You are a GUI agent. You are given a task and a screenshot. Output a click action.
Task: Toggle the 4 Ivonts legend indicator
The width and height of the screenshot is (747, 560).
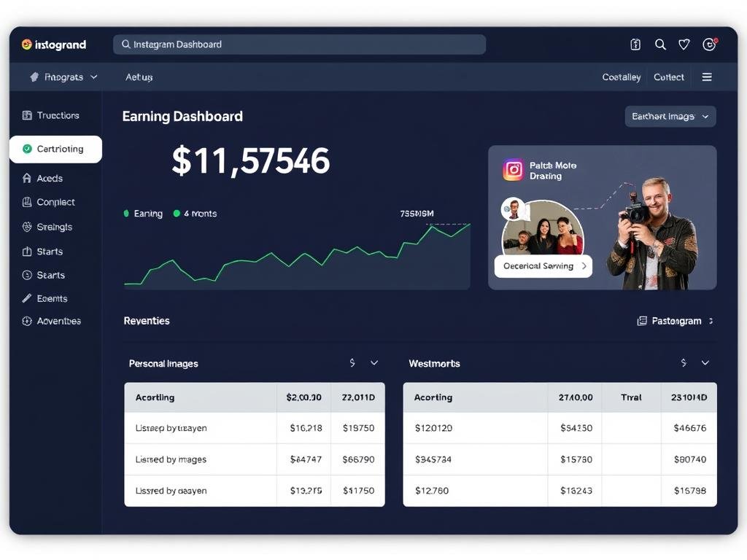175,214
